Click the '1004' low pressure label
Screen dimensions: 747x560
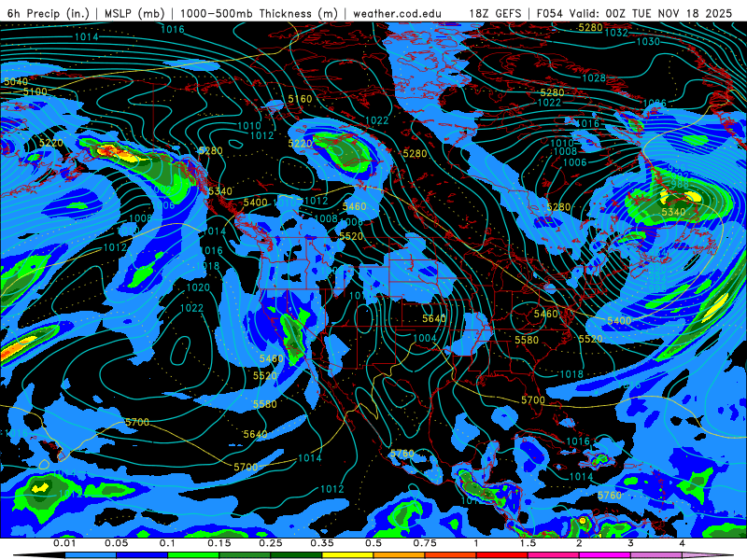(x=425, y=338)
